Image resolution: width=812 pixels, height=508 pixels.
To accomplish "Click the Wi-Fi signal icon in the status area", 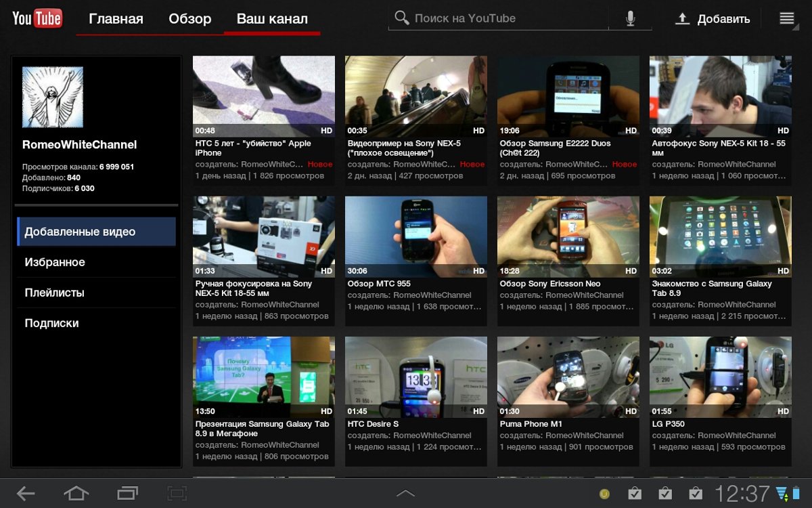I will point(782,493).
